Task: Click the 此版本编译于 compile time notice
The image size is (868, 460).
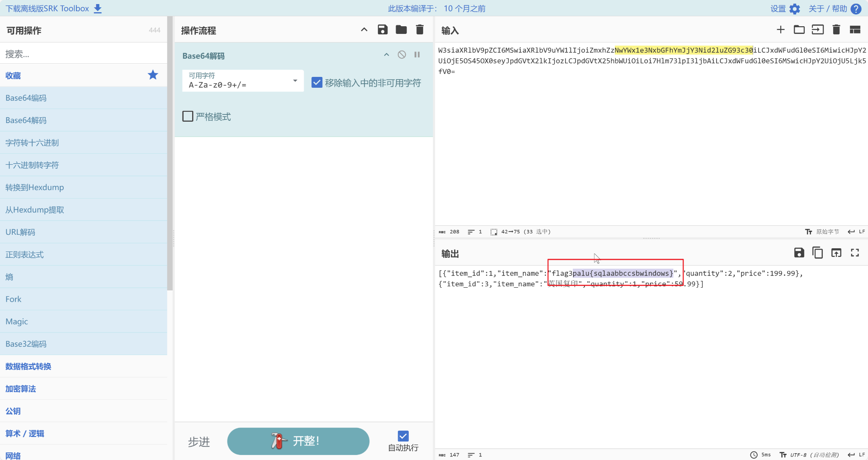Action: (x=437, y=9)
